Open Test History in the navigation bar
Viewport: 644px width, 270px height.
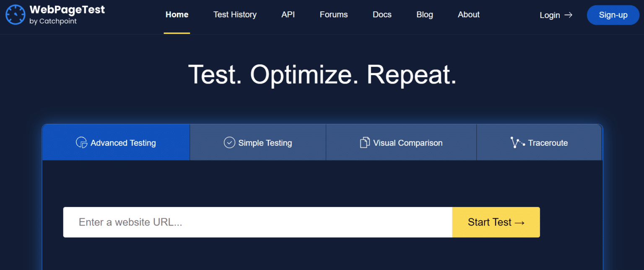pyautogui.click(x=235, y=15)
